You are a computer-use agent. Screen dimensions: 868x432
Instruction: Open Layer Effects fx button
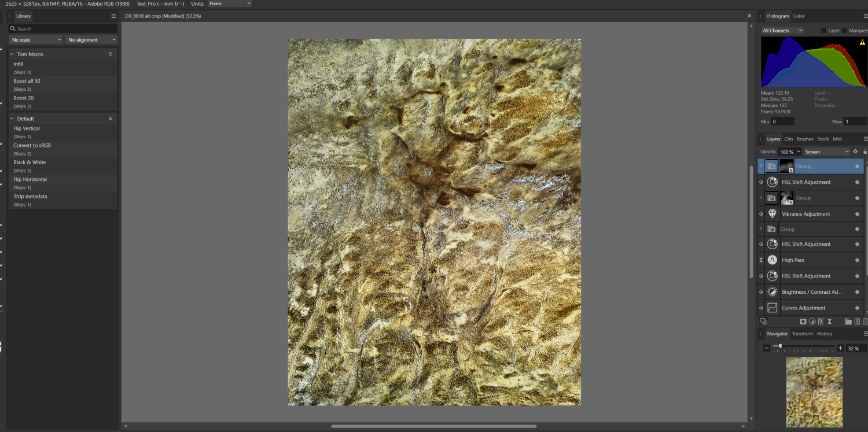(x=821, y=322)
